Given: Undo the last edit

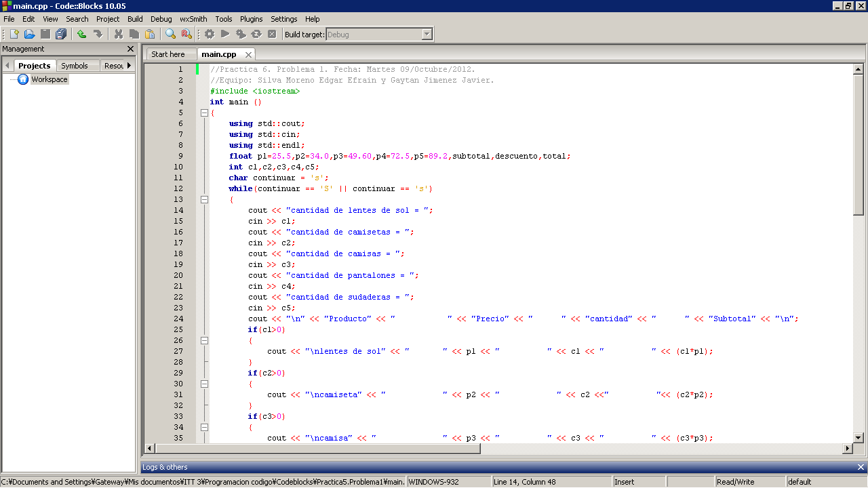Looking at the screenshot, I should tap(81, 34).
